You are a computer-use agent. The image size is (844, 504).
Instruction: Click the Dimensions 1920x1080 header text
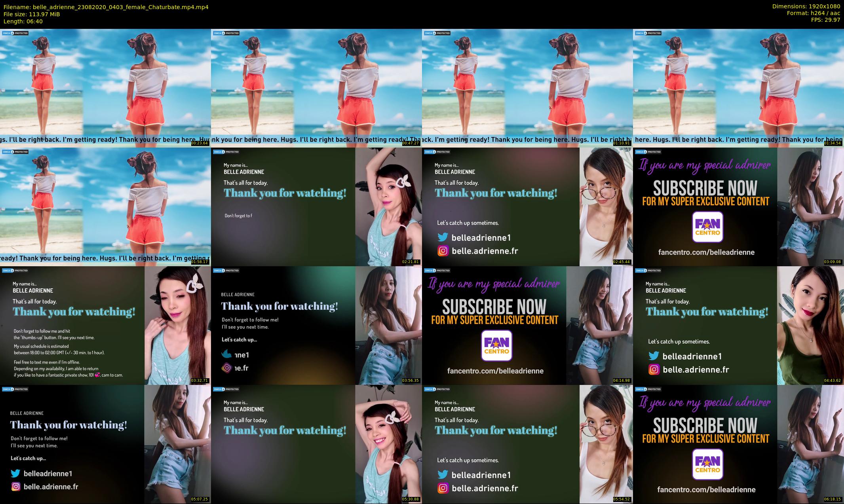[806, 6]
